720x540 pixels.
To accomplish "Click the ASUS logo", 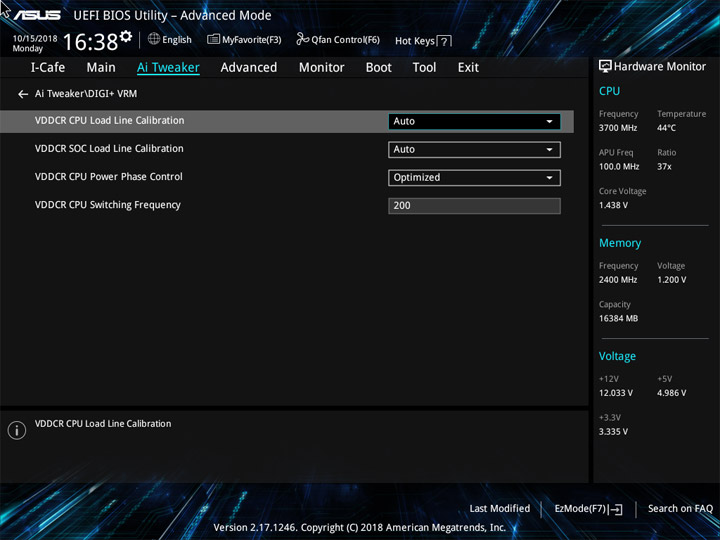I will (x=37, y=15).
